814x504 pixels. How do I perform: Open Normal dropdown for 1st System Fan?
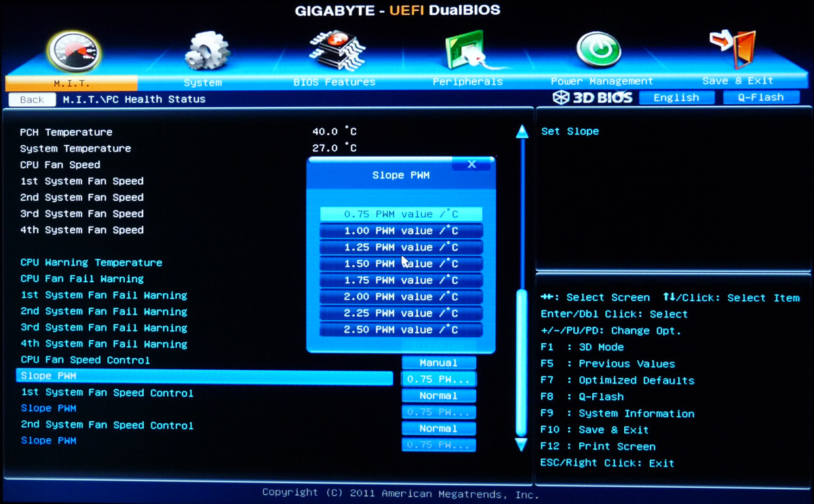coord(438,395)
